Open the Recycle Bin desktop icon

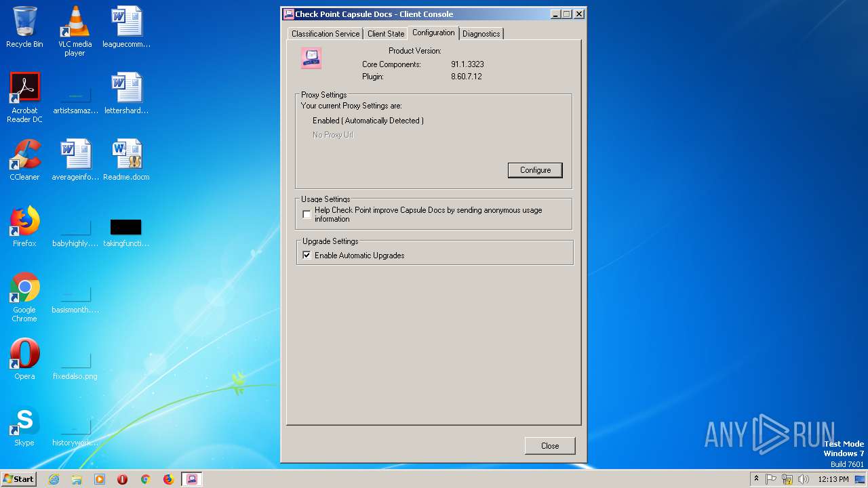point(24,28)
